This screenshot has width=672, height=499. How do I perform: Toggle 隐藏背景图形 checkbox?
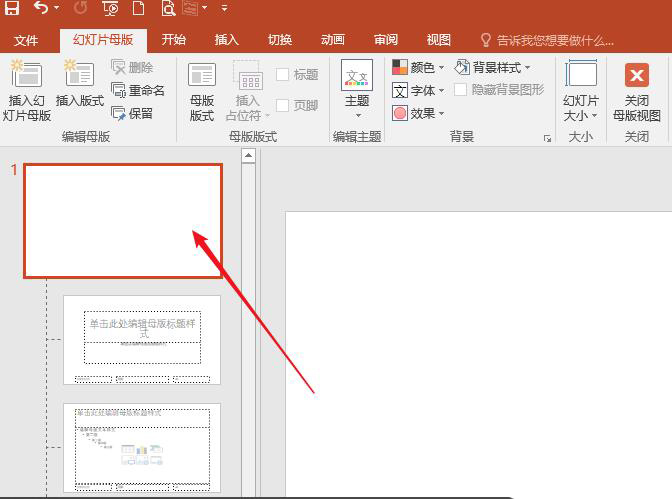tap(461, 90)
